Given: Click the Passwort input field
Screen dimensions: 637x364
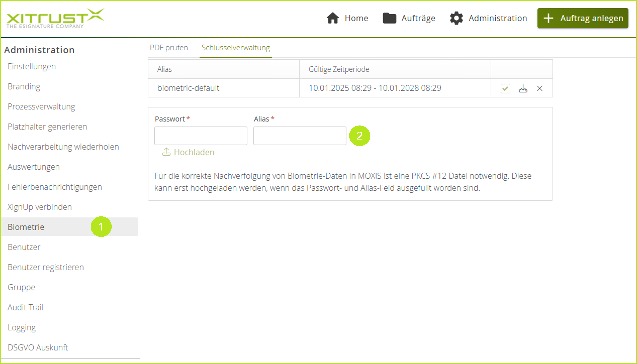Looking at the screenshot, I should coord(200,136).
